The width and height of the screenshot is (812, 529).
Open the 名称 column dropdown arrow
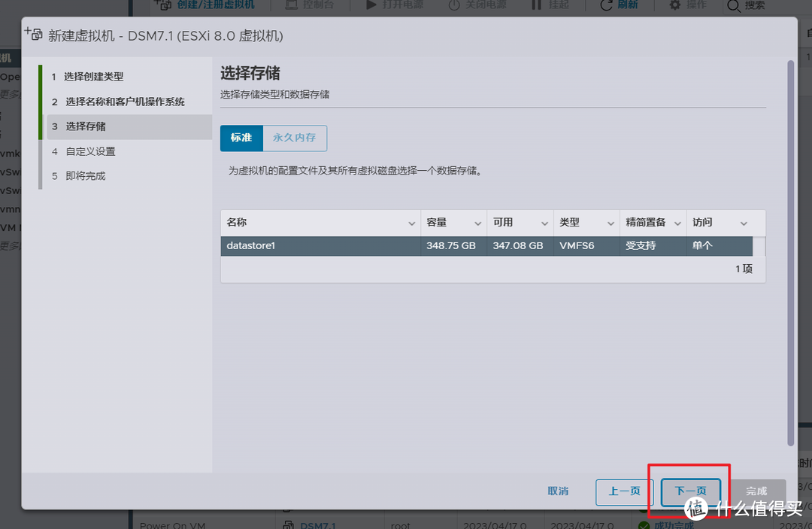412,223
